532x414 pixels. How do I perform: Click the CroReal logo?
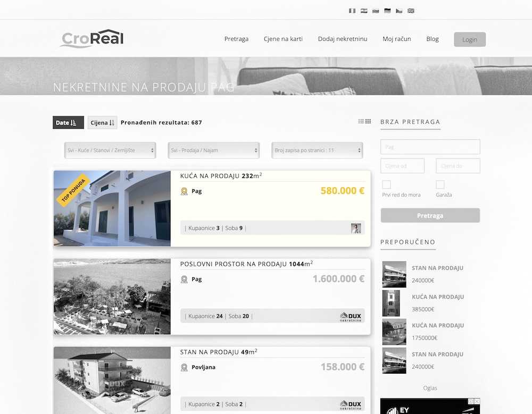pyautogui.click(x=92, y=39)
